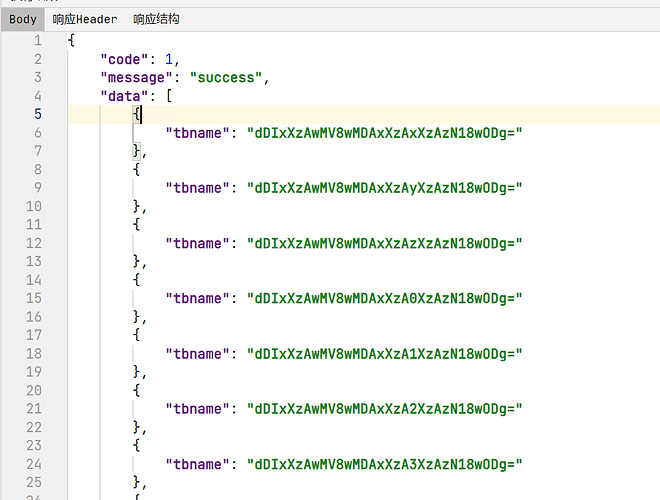Click the "message" key name
The height and width of the screenshot is (500, 660).
pyautogui.click(x=135, y=77)
